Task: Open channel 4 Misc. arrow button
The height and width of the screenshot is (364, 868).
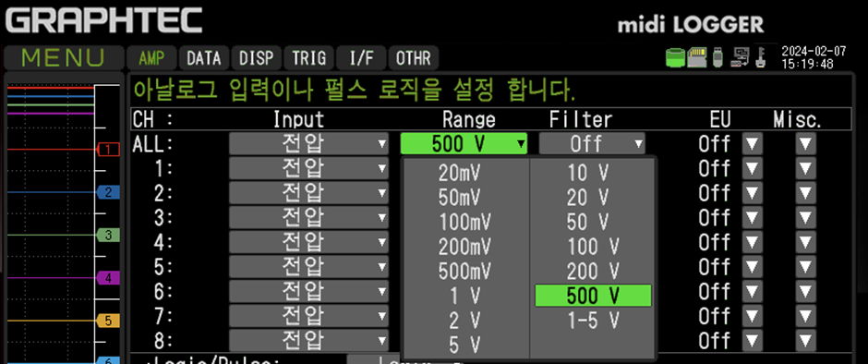Action: (805, 242)
